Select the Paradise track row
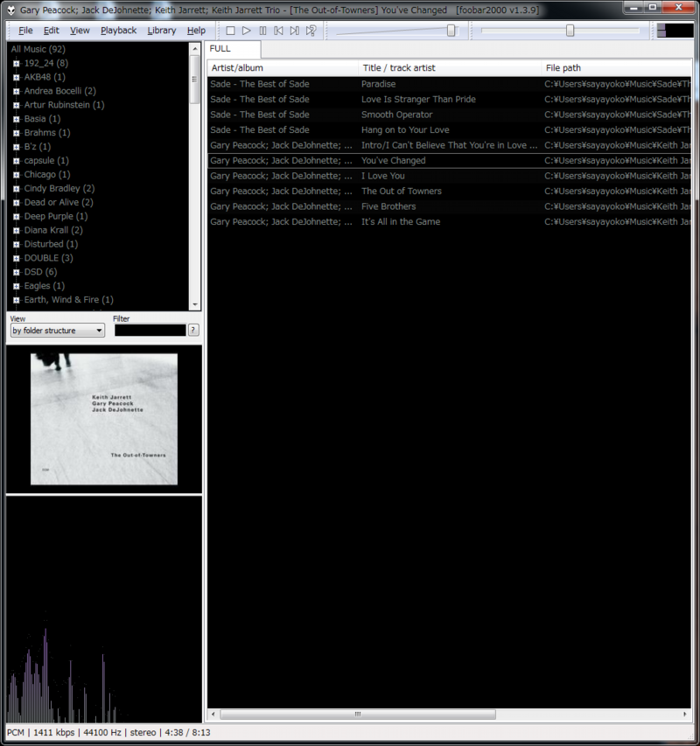Image resolution: width=700 pixels, height=746 pixels. pos(449,84)
